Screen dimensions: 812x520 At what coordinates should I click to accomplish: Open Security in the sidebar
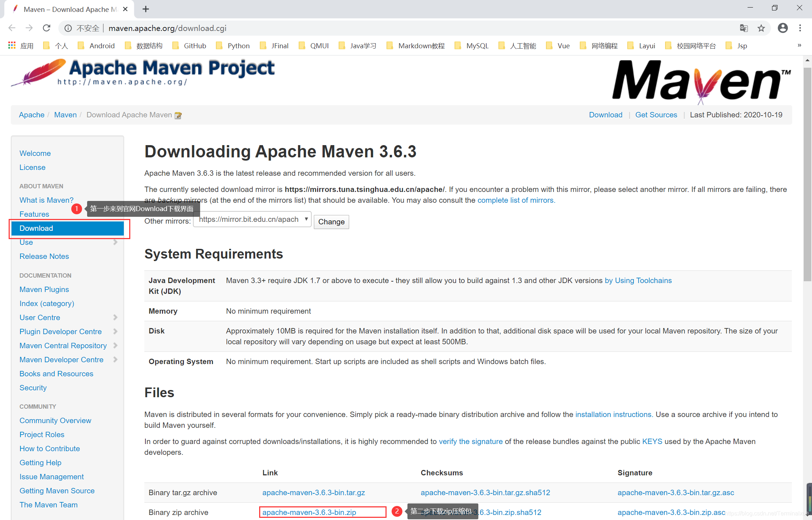(33, 388)
